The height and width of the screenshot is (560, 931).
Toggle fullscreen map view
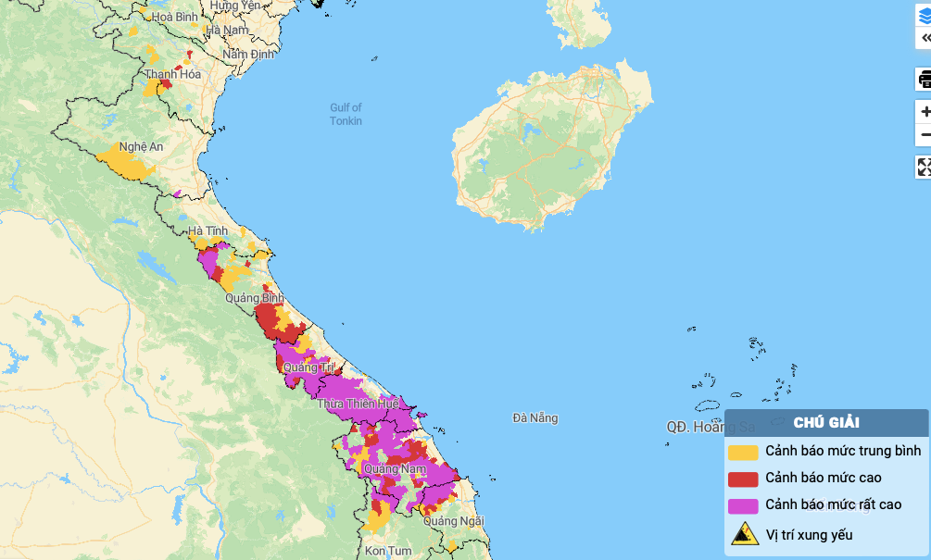coord(924,167)
